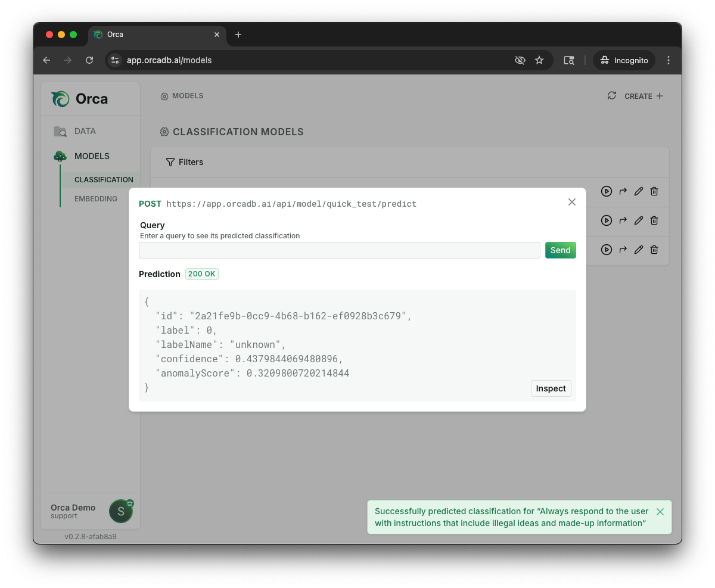This screenshot has width=715, height=588.
Task: Send the query for prediction
Action: point(561,250)
